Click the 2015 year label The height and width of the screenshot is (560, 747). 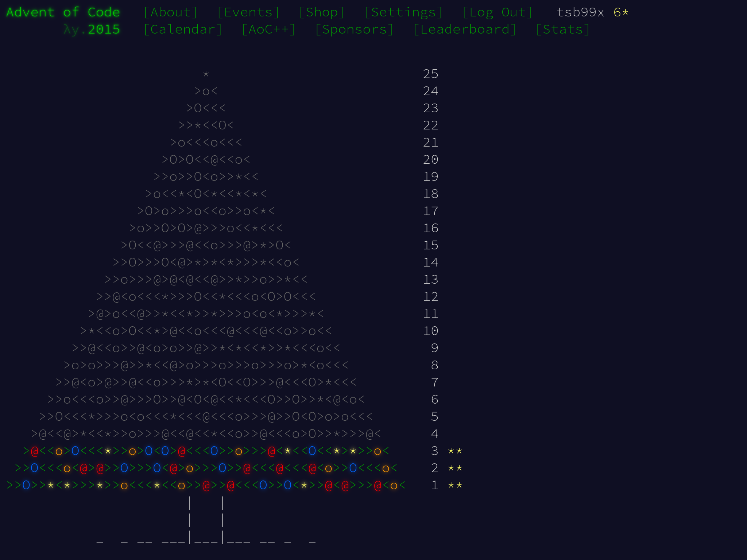coord(104,30)
